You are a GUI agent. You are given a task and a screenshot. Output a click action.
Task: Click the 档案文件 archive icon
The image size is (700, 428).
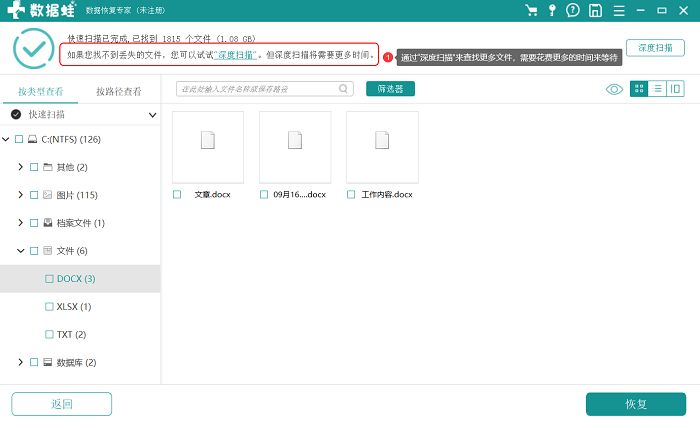(48, 223)
